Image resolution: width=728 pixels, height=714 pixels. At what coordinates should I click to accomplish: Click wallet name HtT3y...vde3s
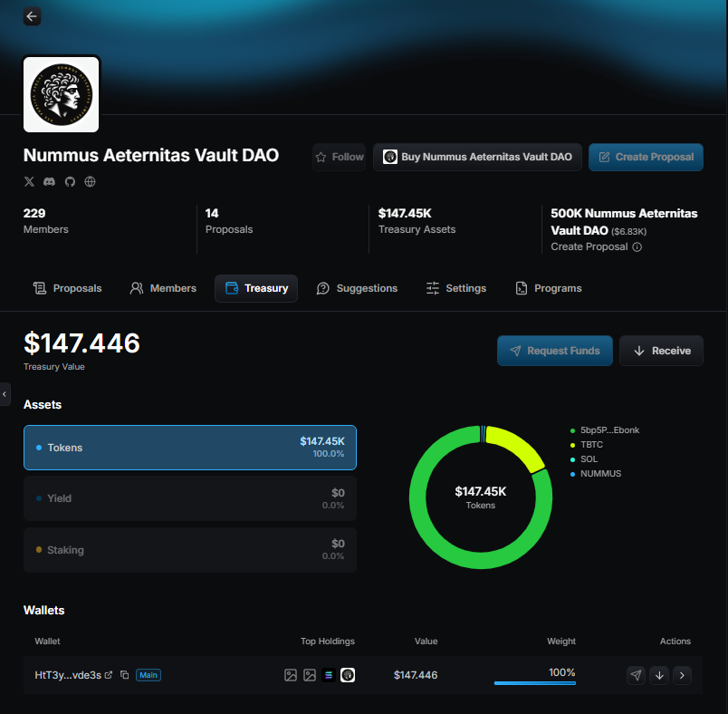coord(68,675)
